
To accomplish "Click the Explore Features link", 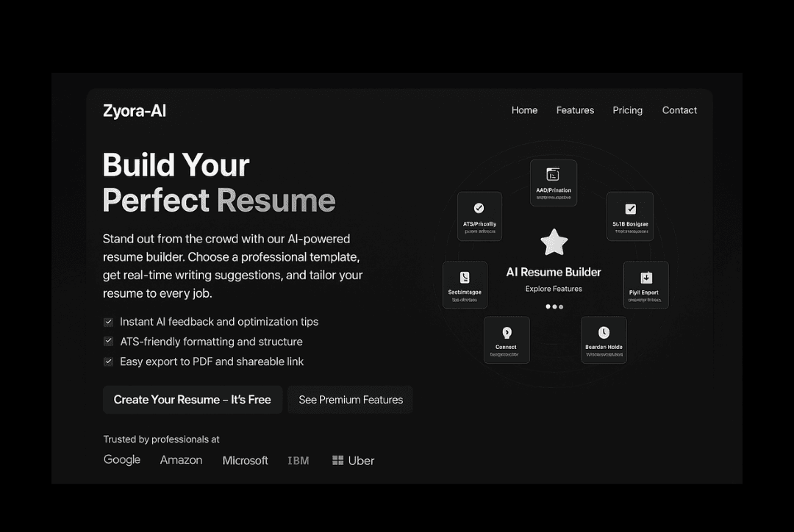I will click(554, 289).
